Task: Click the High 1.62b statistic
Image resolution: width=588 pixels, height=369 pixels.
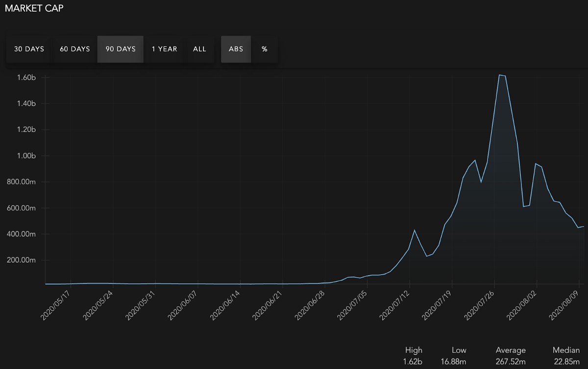Action: pyautogui.click(x=414, y=356)
